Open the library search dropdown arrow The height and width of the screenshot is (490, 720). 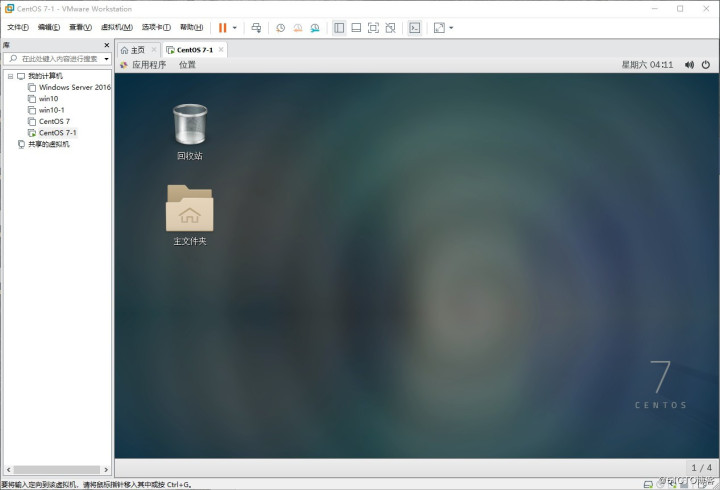coord(107,59)
